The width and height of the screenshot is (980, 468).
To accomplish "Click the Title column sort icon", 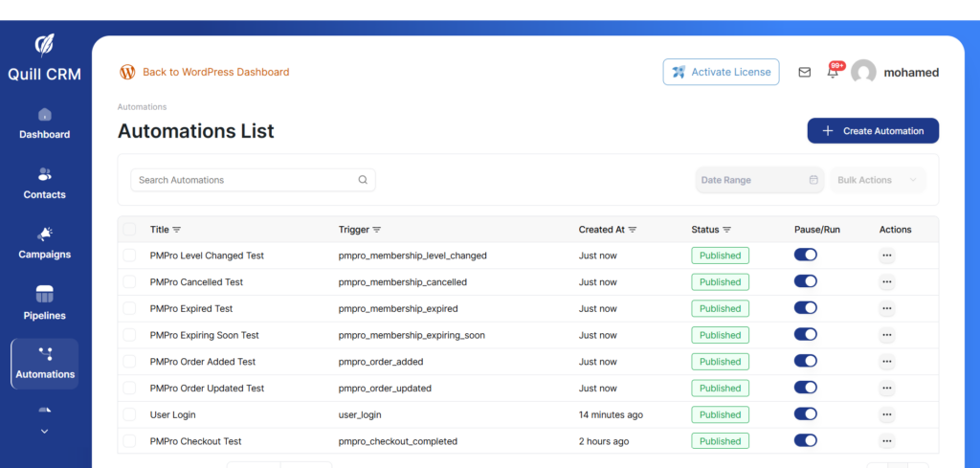I will (177, 230).
